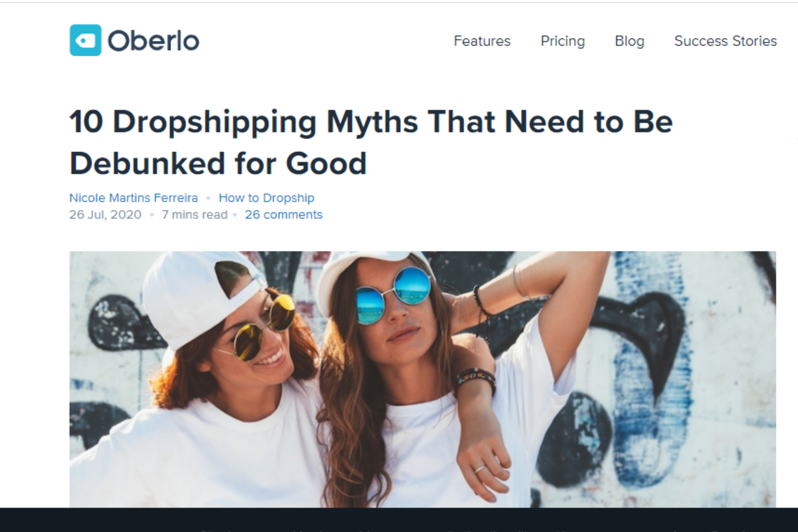
Task: Click the '10 Dropshipping Myths' article headline
Action: [x=371, y=142]
